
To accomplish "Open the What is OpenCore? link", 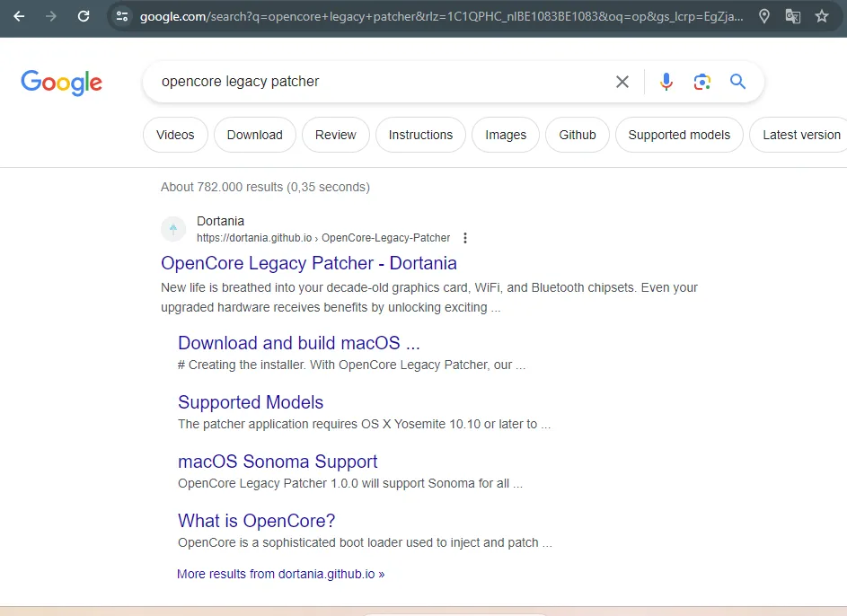I will [257, 521].
